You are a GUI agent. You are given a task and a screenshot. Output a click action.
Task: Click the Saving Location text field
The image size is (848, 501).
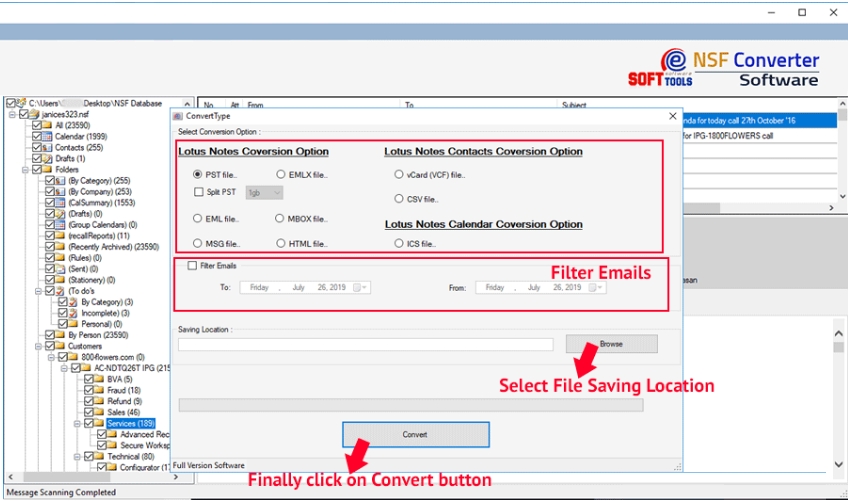pyautogui.click(x=365, y=344)
